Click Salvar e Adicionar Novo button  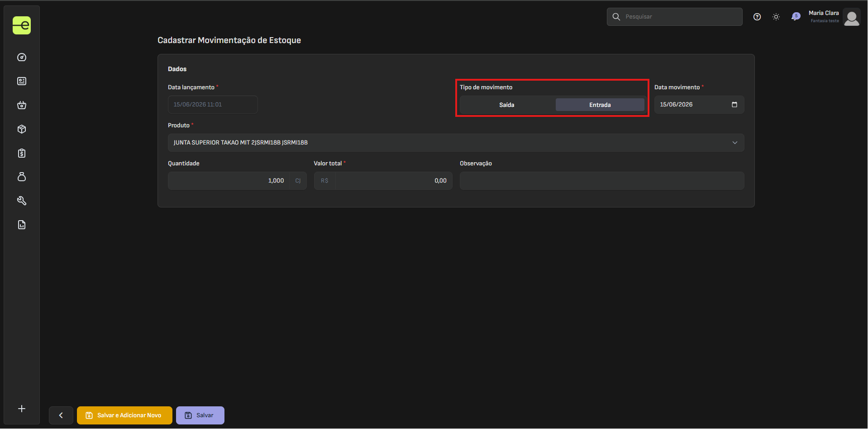(124, 415)
